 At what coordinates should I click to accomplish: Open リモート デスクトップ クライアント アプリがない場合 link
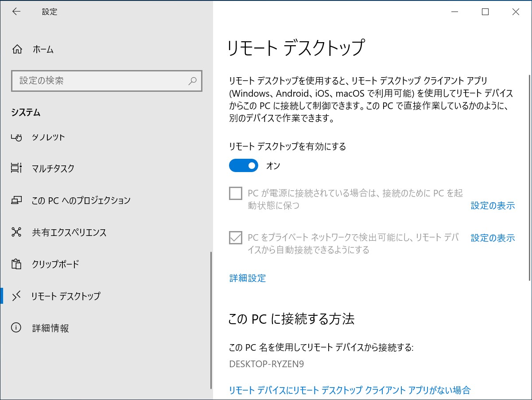(349, 390)
